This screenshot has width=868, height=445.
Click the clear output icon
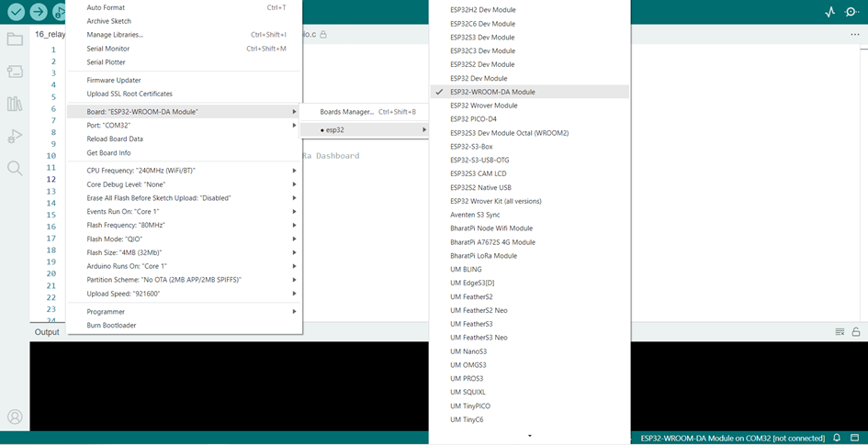[840, 331]
